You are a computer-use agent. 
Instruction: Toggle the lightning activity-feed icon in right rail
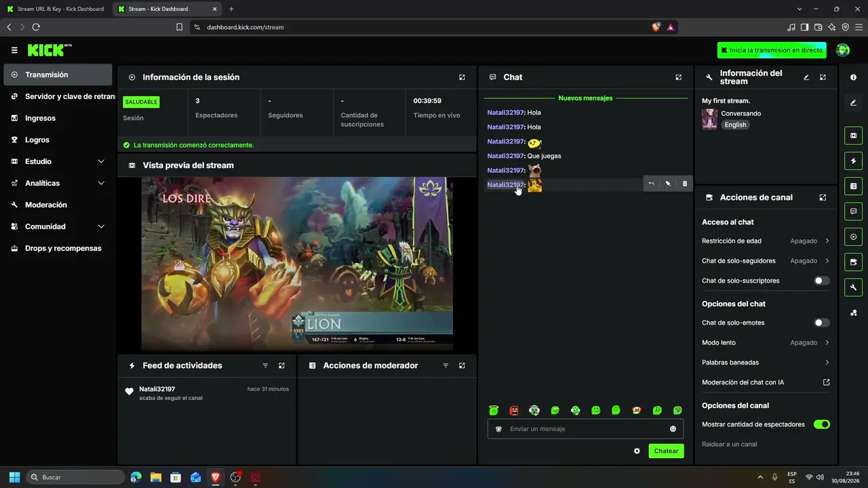point(853,161)
